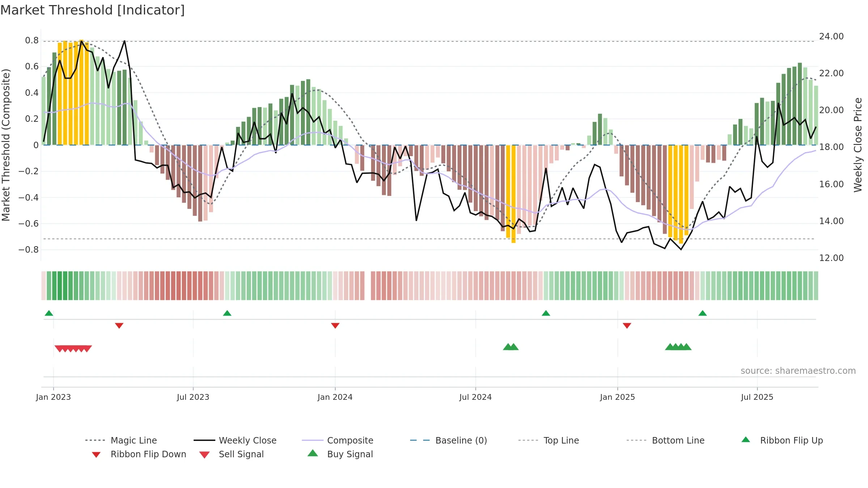Click the 0.8 left axis tick label
This screenshot has height=488, width=868.
click(x=32, y=40)
